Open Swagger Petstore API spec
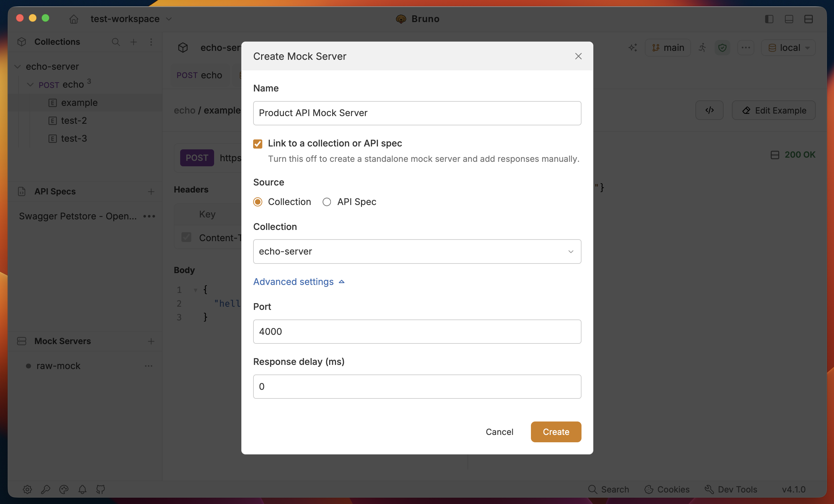The height and width of the screenshot is (504, 834). 78,216
